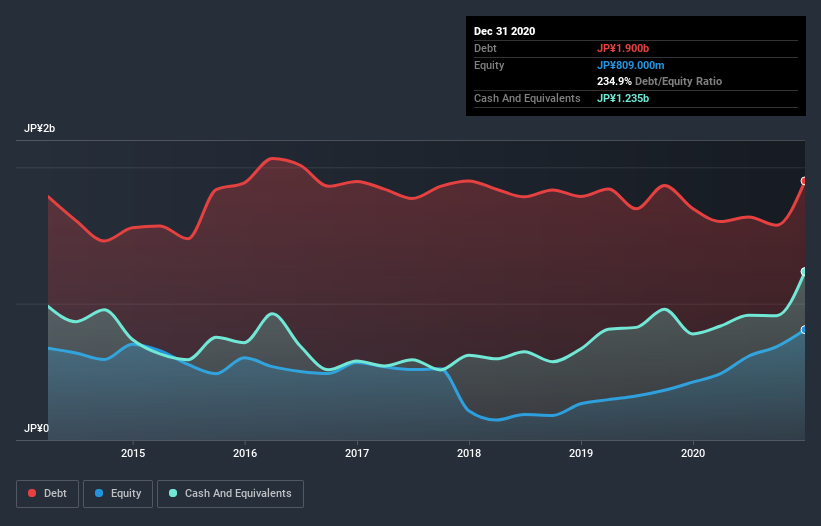Select the Cash endpoint marker at Dec 2020
The height and width of the screenshot is (526, 821).
[x=804, y=272]
